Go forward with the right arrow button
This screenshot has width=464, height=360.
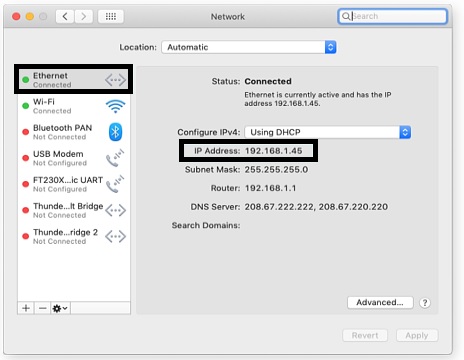click(x=83, y=16)
